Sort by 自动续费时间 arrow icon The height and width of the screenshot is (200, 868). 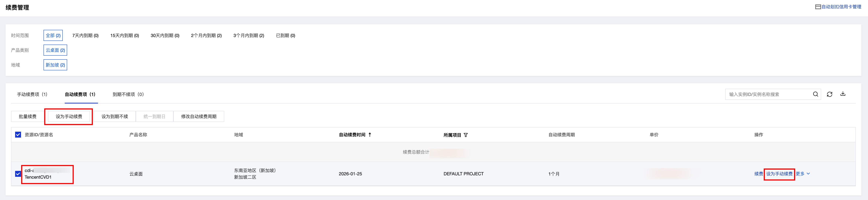370,135
